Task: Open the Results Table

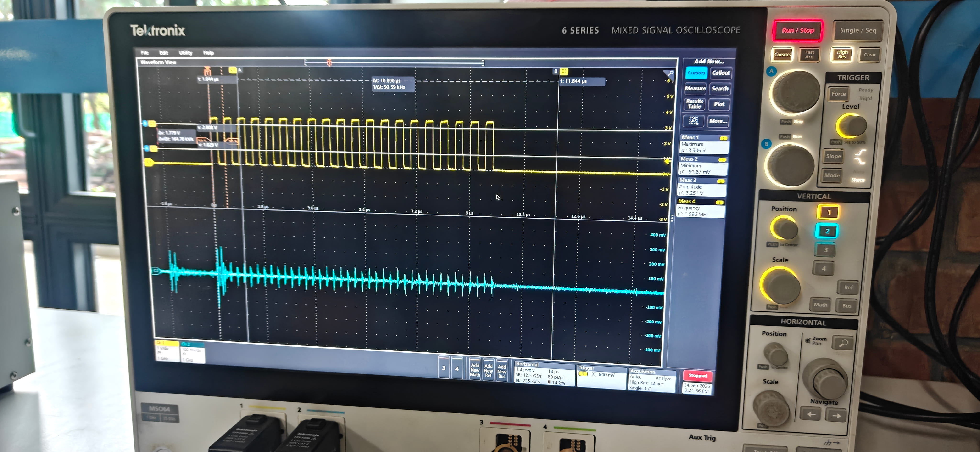Action: tap(694, 104)
